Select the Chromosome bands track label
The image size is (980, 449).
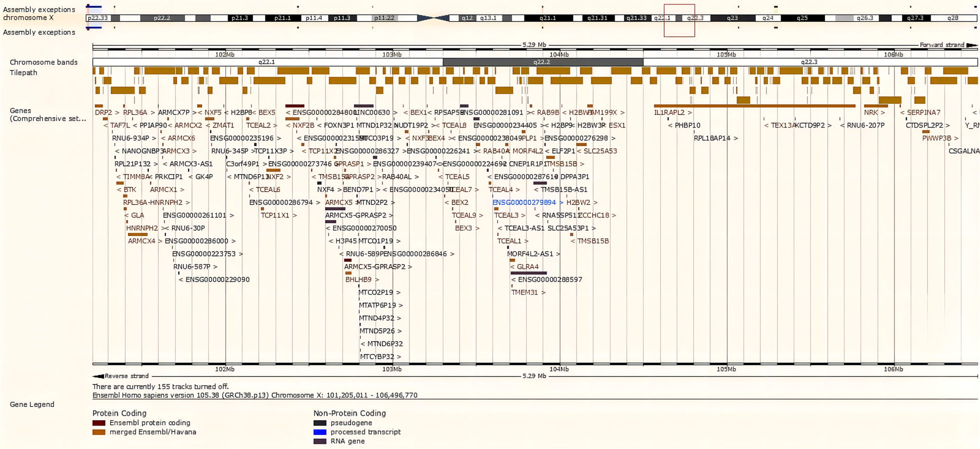point(44,62)
